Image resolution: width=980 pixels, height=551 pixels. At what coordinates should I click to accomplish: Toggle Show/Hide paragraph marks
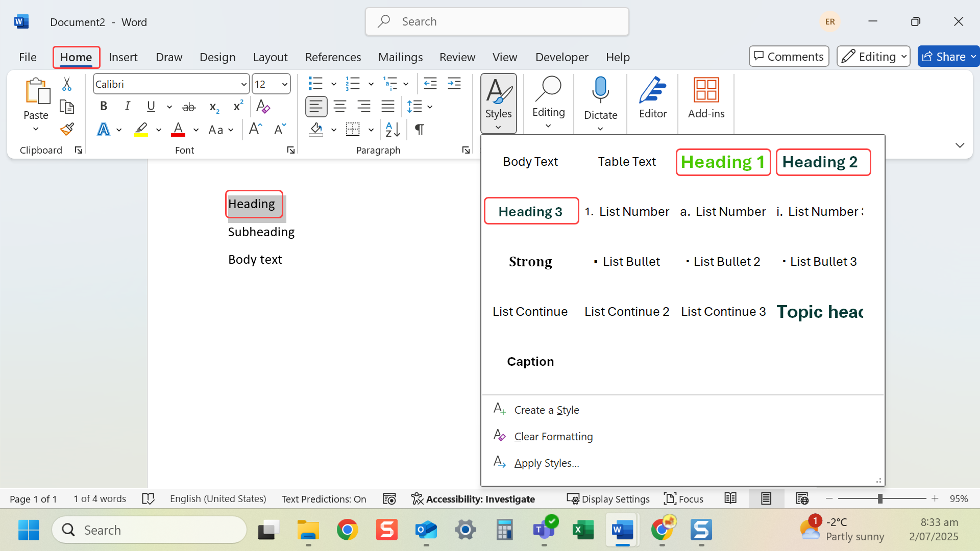420,130
